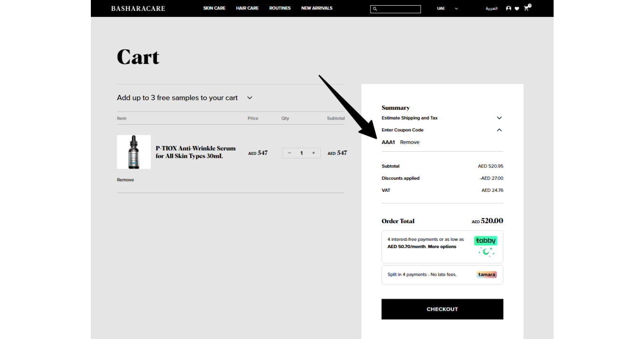Open tabby More options link
The width and height of the screenshot is (644, 339).
tap(442, 247)
